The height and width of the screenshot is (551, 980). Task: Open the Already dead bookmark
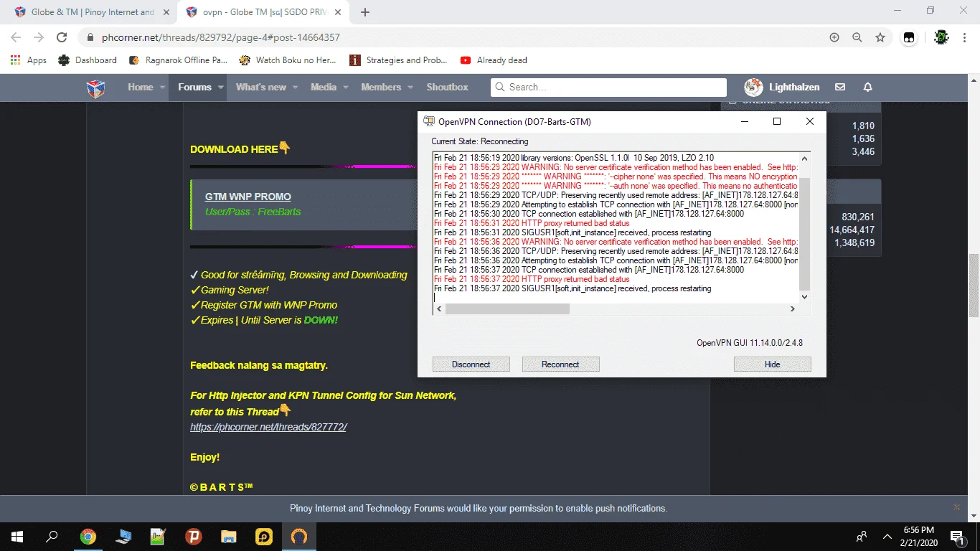click(494, 60)
